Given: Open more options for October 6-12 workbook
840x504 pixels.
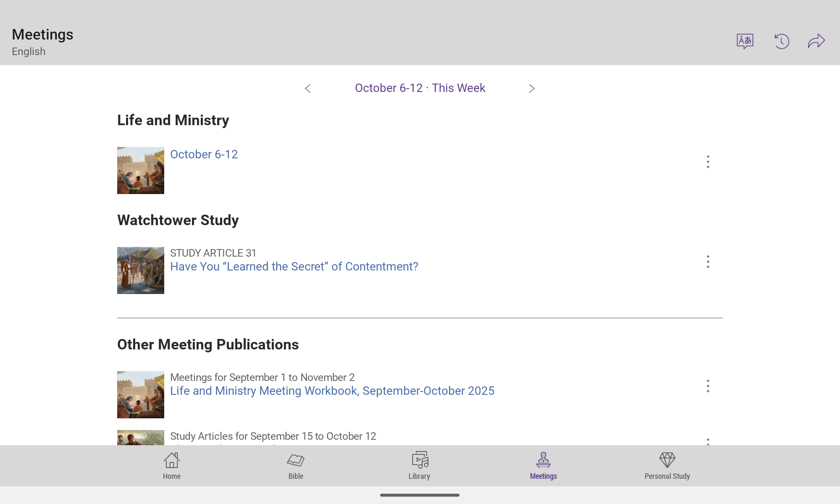Looking at the screenshot, I should (708, 162).
